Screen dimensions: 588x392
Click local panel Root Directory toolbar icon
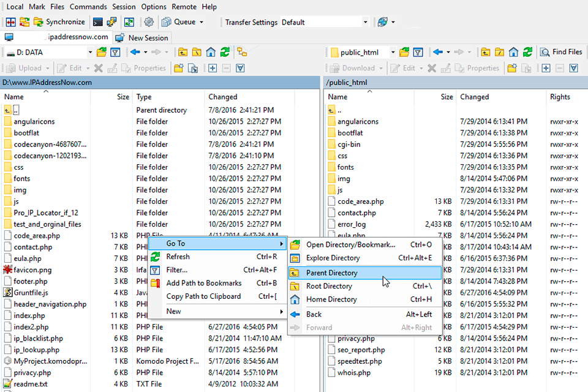click(197, 52)
